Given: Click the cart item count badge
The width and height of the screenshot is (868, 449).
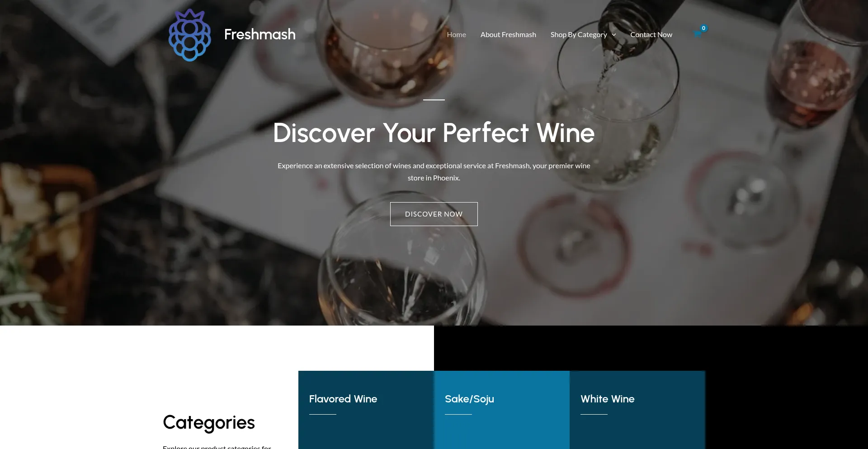Looking at the screenshot, I should (703, 28).
